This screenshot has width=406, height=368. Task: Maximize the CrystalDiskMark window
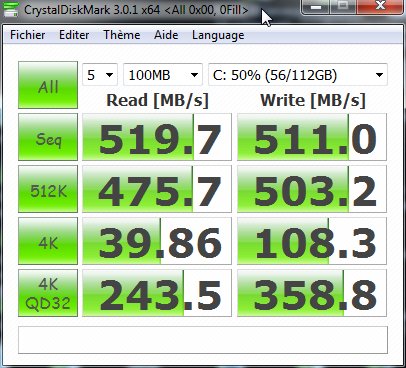coord(343,7)
